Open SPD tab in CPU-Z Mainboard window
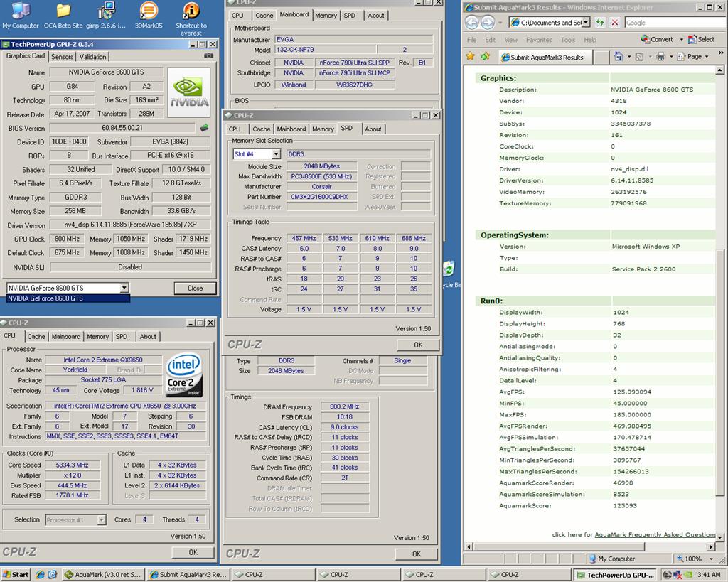Image resolution: width=728 pixels, height=582 pixels. tap(350, 16)
